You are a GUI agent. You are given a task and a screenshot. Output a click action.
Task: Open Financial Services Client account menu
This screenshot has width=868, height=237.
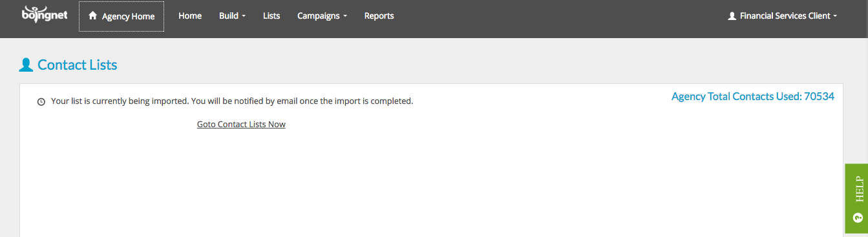[783, 16]
